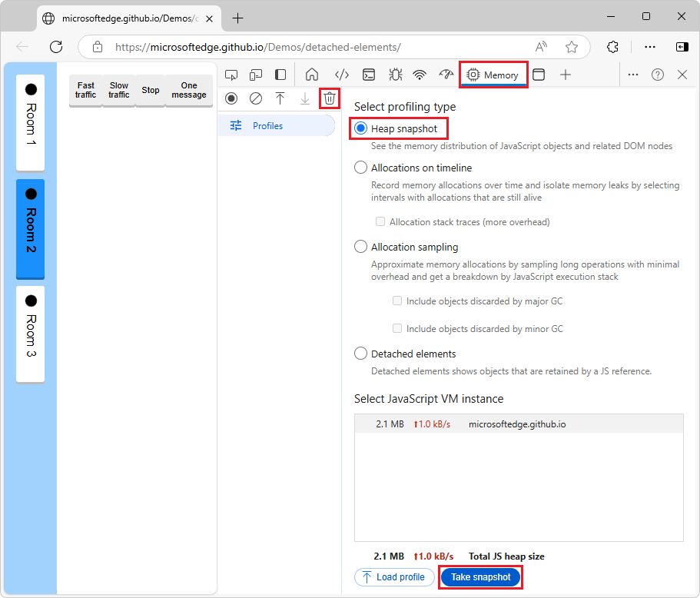
Task: Open Room 1 tab
Action: tap(31, 122)
